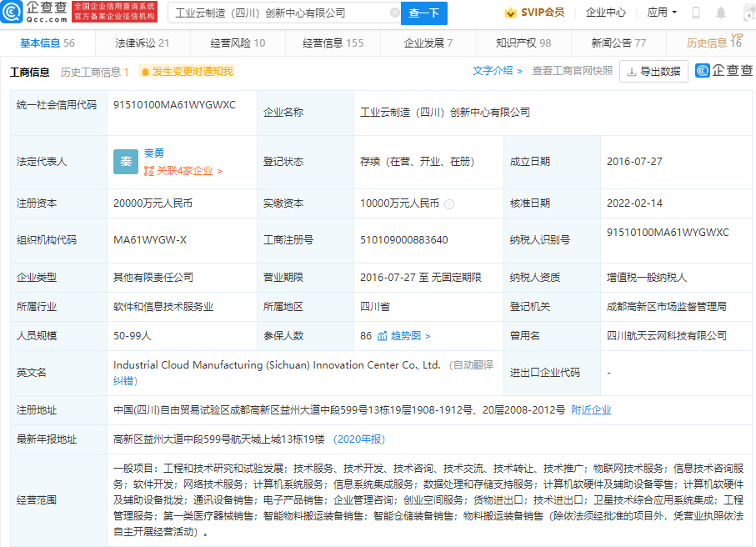756x547 pixels.
Task: Select business term 2016-07-27 至 无固定期限
Action: [421, 278]
